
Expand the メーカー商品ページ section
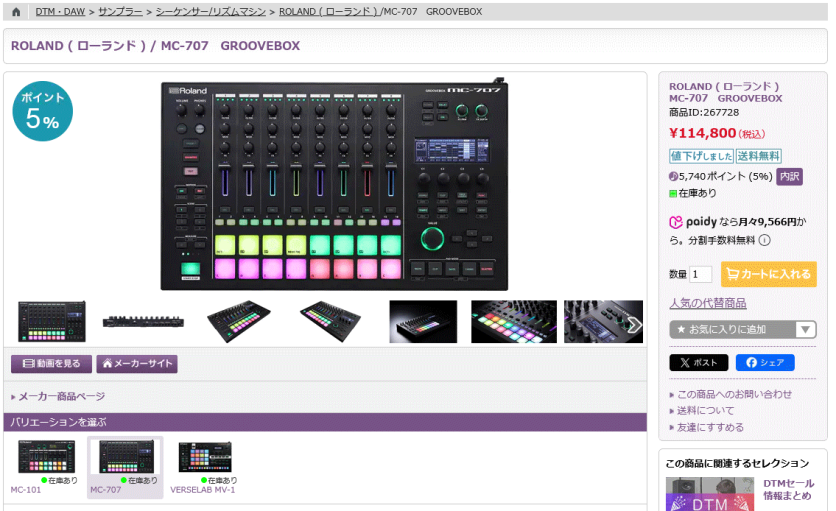[61, 397]
